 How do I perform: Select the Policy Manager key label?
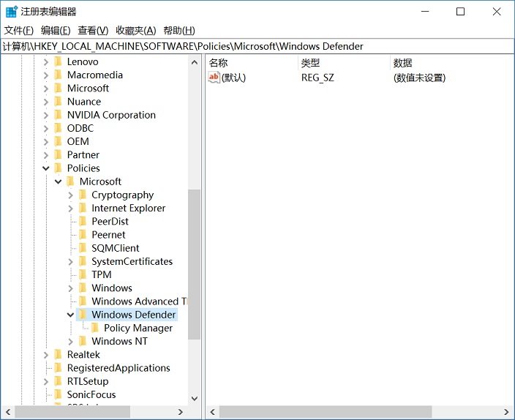[138, 328]
